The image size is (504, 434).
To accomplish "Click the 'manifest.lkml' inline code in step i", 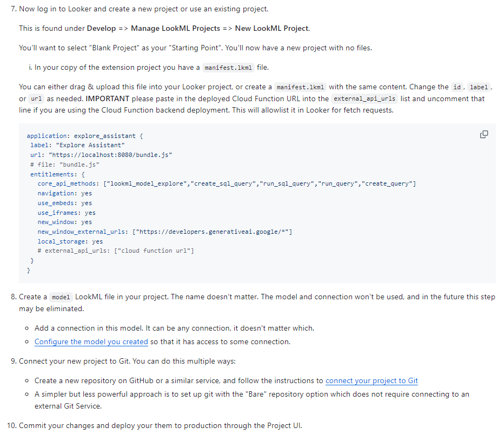I will coord(228,68).
